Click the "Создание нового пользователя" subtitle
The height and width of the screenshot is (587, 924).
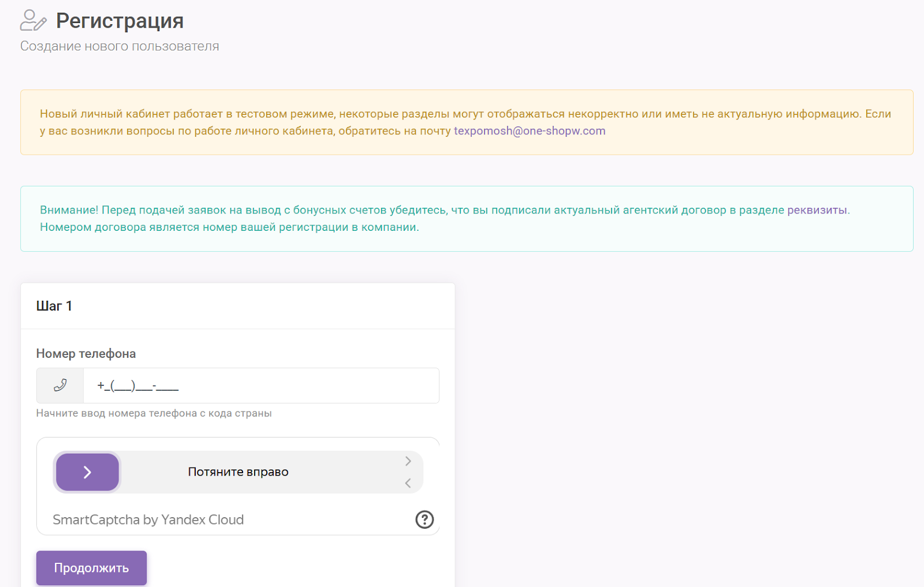(120, 46)
